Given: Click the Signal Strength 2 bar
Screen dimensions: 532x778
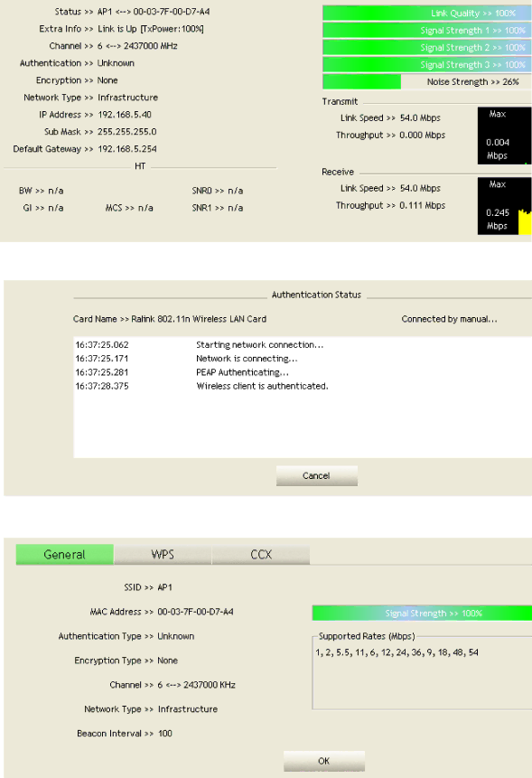Looking at the screenshot, I should pyautogui.click(x=427, y=48).
